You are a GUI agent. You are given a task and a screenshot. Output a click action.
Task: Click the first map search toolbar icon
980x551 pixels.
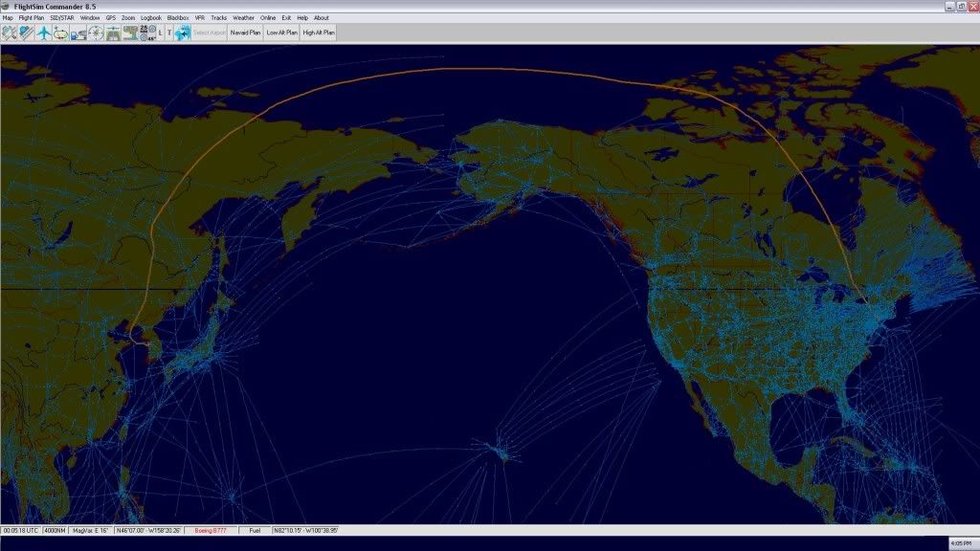pyautogui.click(x=10, y=33)
